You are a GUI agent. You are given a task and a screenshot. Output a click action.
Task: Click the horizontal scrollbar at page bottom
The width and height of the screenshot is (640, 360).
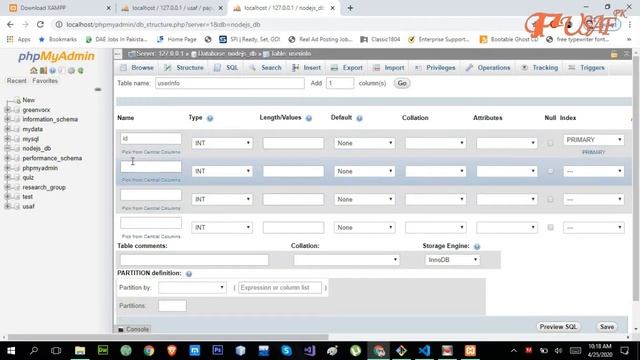pyautogui.click(x=167, y=337)
